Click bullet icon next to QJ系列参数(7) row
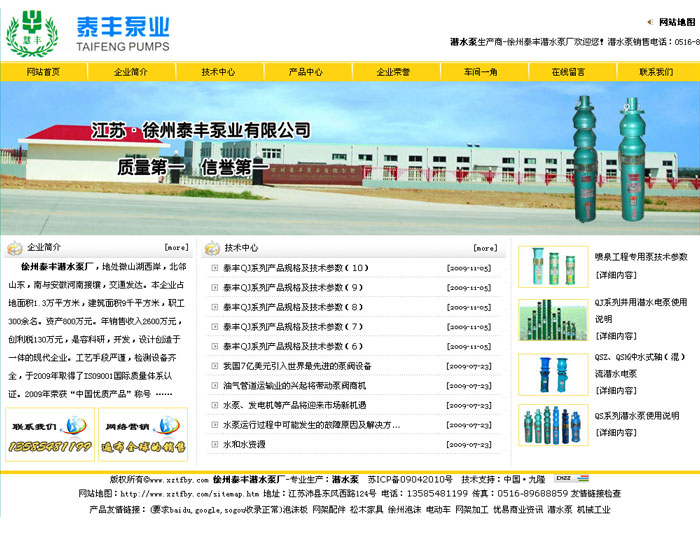This screenshot has height=560, width=700. pyautogui.click(x=215, y=327)
